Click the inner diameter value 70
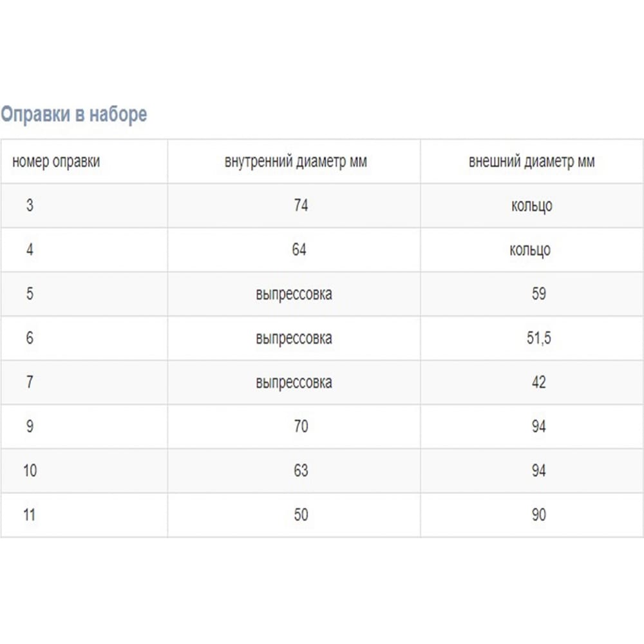Image resolution: width=644 pixels, height=644 pixels. [x=301, y=426]
